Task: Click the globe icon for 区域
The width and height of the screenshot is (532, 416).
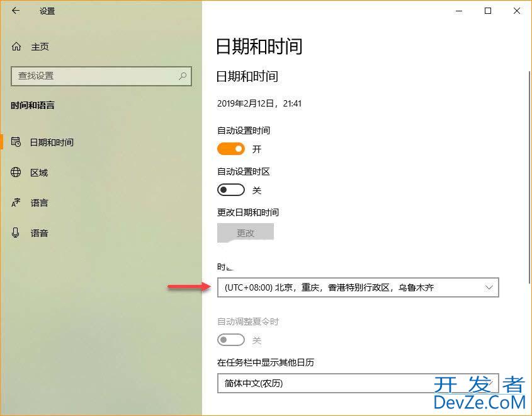Action: [16, 172]
